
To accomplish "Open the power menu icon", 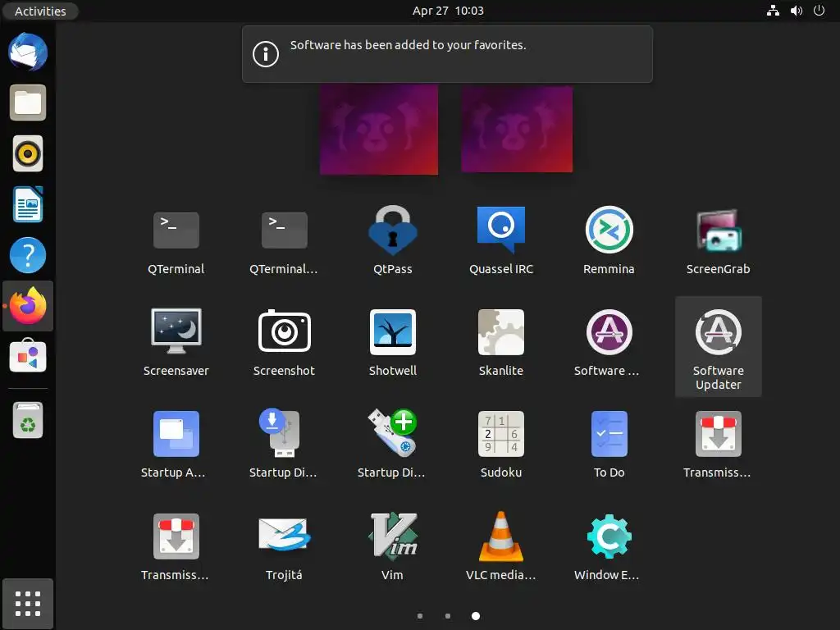I will coord(819,11).
